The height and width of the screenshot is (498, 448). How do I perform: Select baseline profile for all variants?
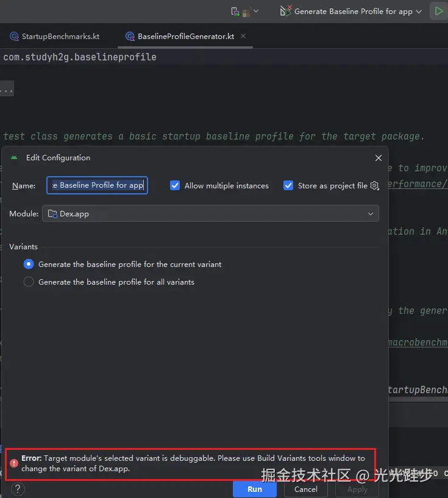click(x=29, y=282)
